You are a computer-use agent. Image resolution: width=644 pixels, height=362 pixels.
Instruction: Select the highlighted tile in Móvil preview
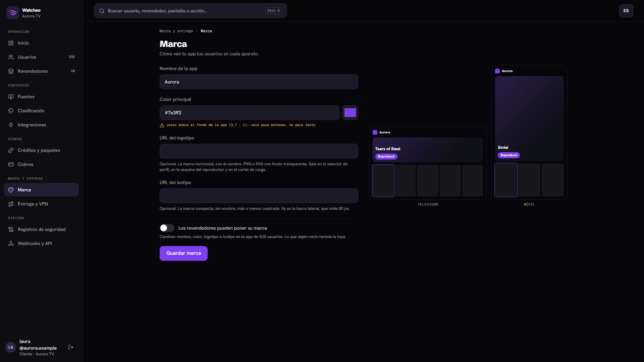pos(506,180)
